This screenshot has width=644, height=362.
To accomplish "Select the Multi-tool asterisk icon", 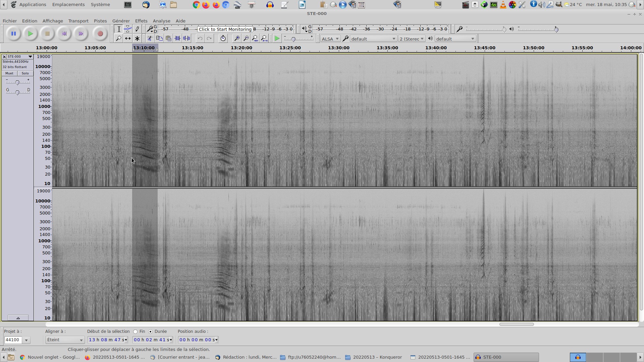I will click(x=137, y=39).
